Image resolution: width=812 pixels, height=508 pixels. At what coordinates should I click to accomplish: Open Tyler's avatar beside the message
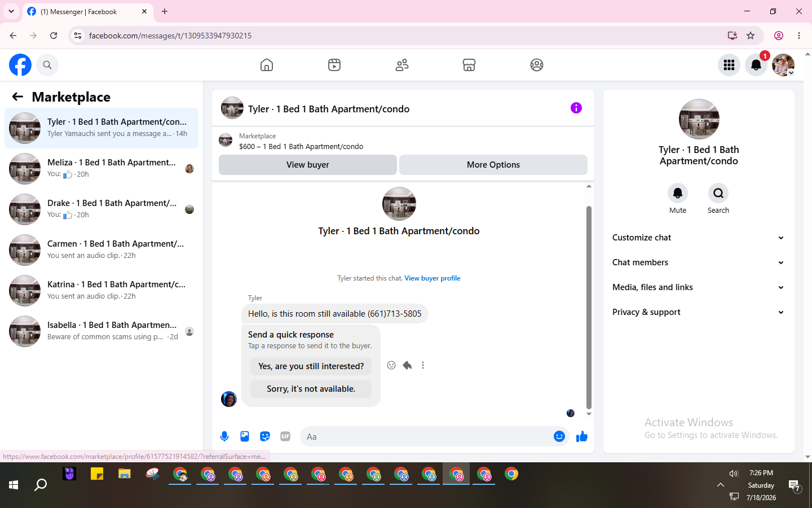(x=229, y=399)
